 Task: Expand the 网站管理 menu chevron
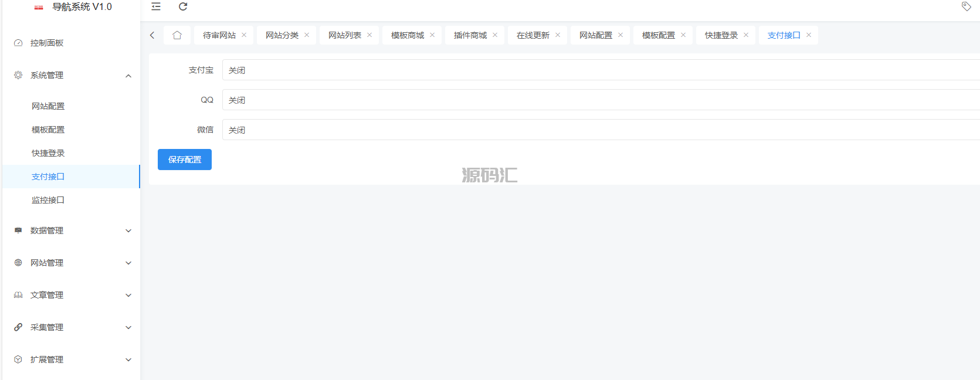coord(128,263)
